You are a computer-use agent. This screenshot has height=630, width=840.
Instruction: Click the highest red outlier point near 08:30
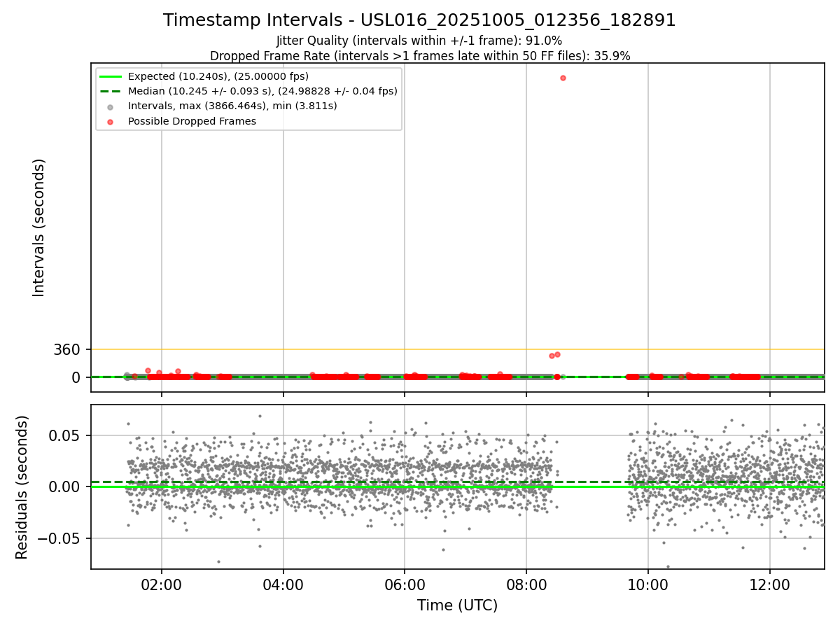[x=563, y=78]
